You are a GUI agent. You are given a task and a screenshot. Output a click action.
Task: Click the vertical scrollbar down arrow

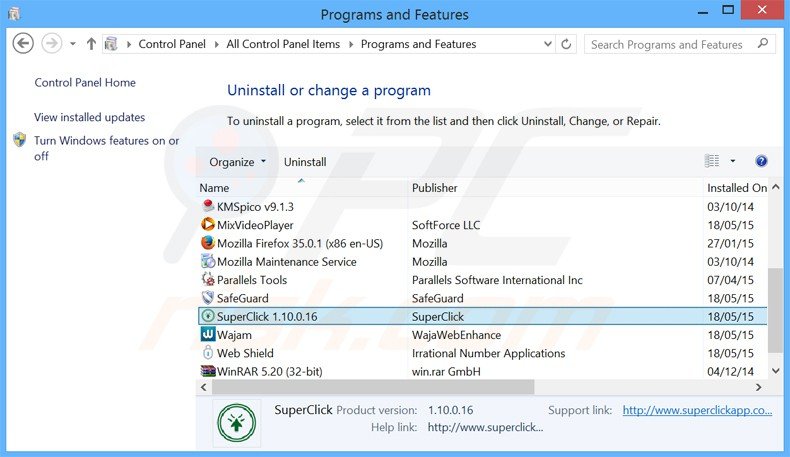pos(776,371)
